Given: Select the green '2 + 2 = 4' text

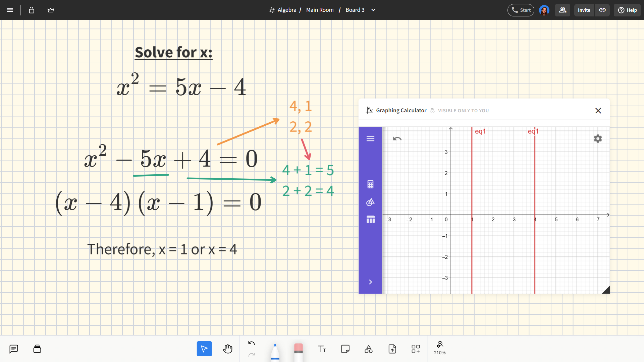Looking at the screenshot, I should 308,191.
